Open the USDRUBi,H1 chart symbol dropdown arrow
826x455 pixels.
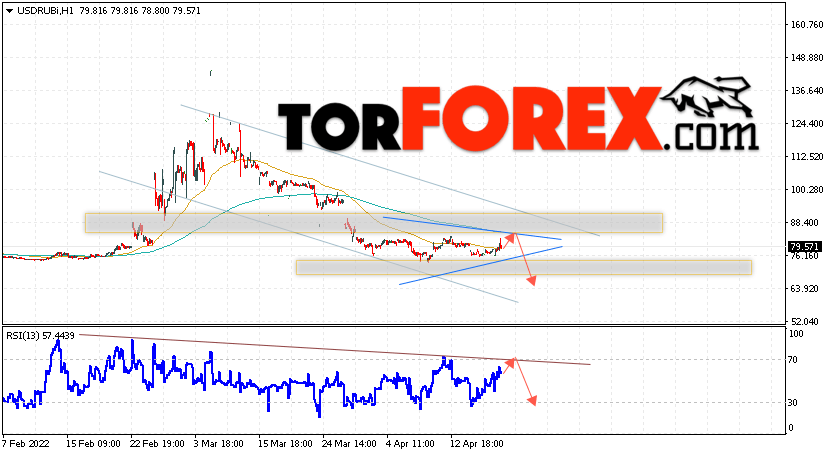click(x=9, y=11)
